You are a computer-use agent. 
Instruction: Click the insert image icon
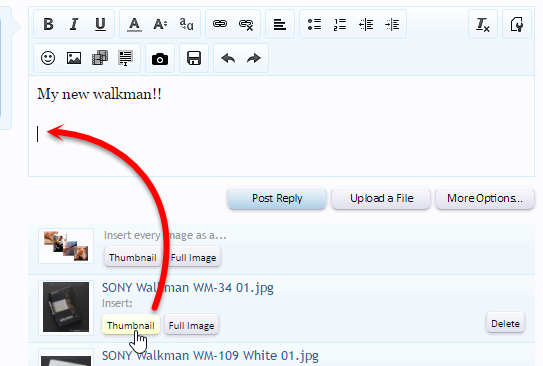click(x=74, y=58)
